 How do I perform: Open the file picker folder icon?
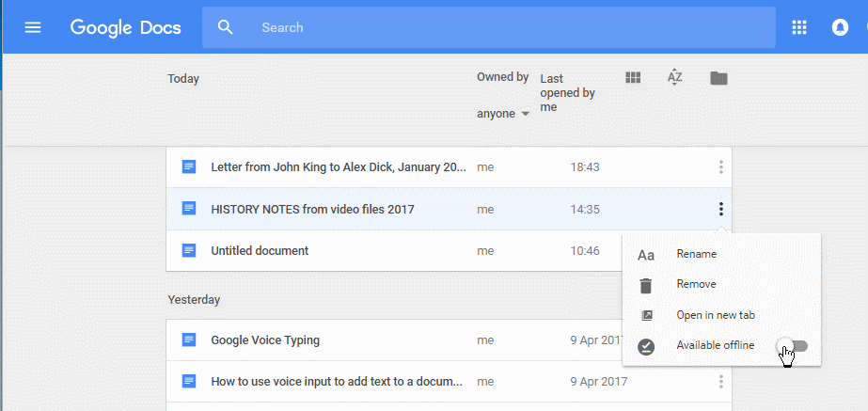click(x=718, y=78)
